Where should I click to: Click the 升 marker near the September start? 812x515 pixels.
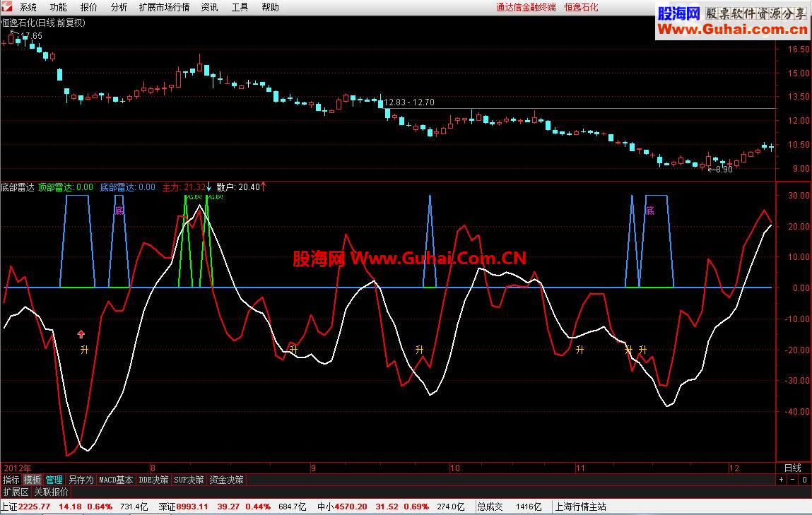[293, 350]
